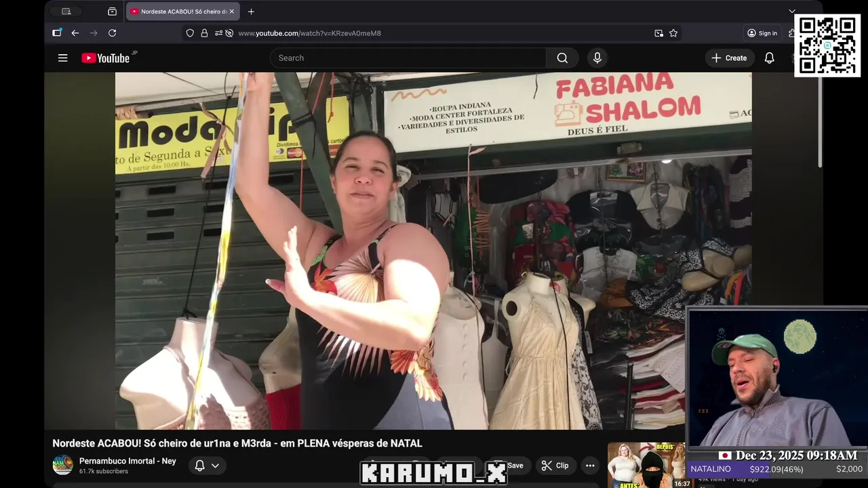Screen dimensions: 868x488
Task: Open the browser sidebar panel icon
Action: (57, 33)
